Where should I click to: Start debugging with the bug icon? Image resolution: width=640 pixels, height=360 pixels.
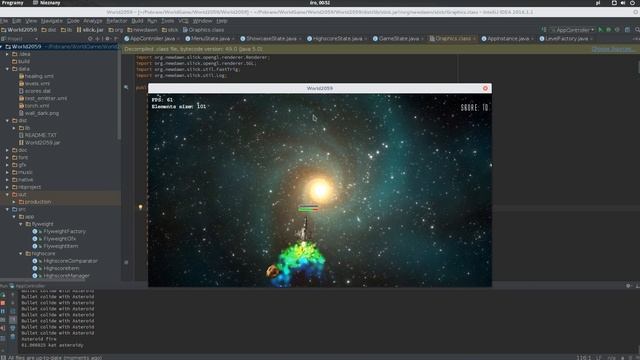[609, 30]
